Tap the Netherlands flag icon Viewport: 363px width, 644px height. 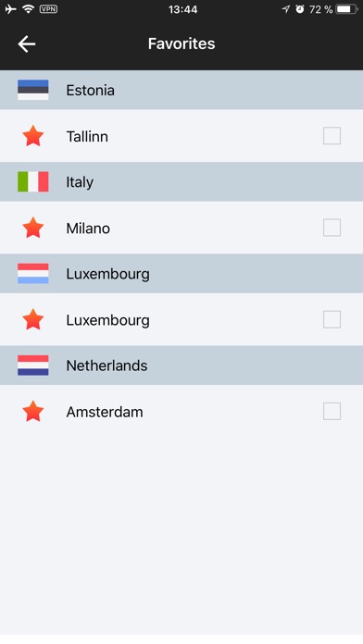33,365
